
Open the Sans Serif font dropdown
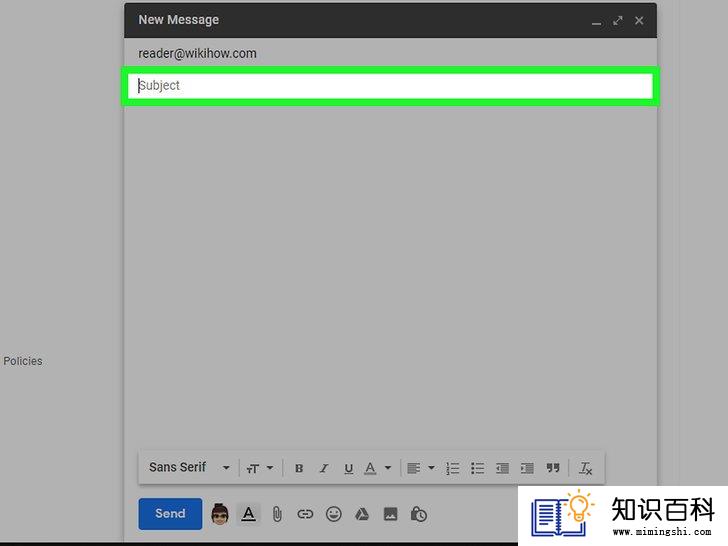(189, 467)
